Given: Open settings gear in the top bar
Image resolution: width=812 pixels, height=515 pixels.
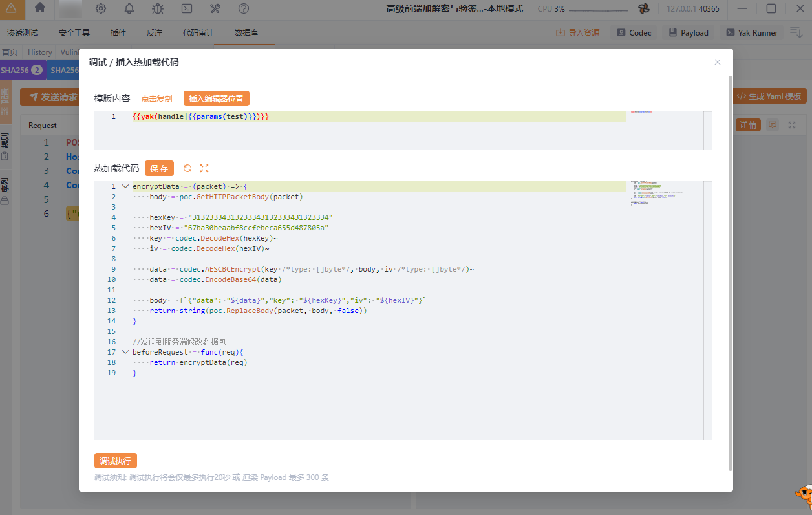Looking at the screenshot, I should click(101, 8).
